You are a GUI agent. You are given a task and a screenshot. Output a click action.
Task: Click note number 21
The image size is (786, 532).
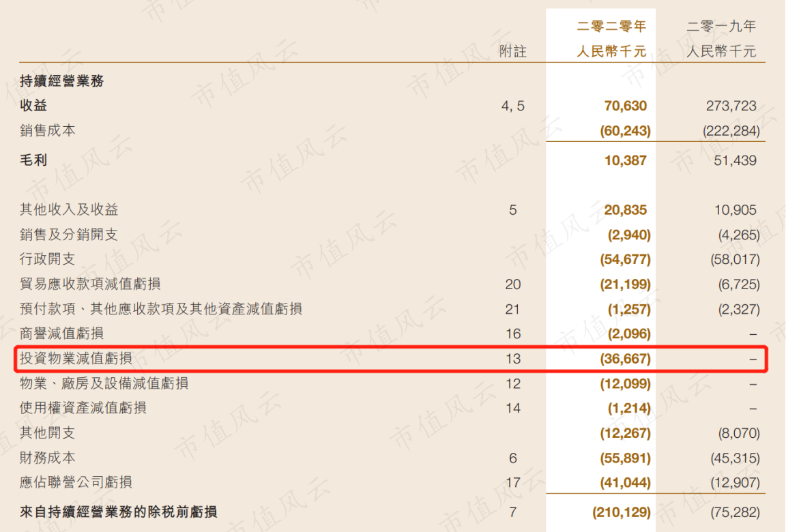[513, 309]
